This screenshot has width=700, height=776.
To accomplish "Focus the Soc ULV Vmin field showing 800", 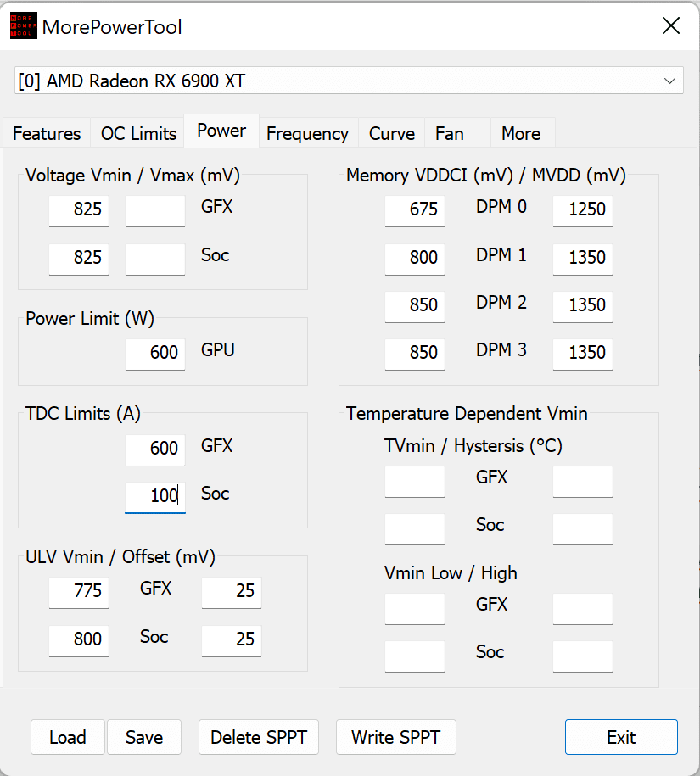I will [79, 641].
